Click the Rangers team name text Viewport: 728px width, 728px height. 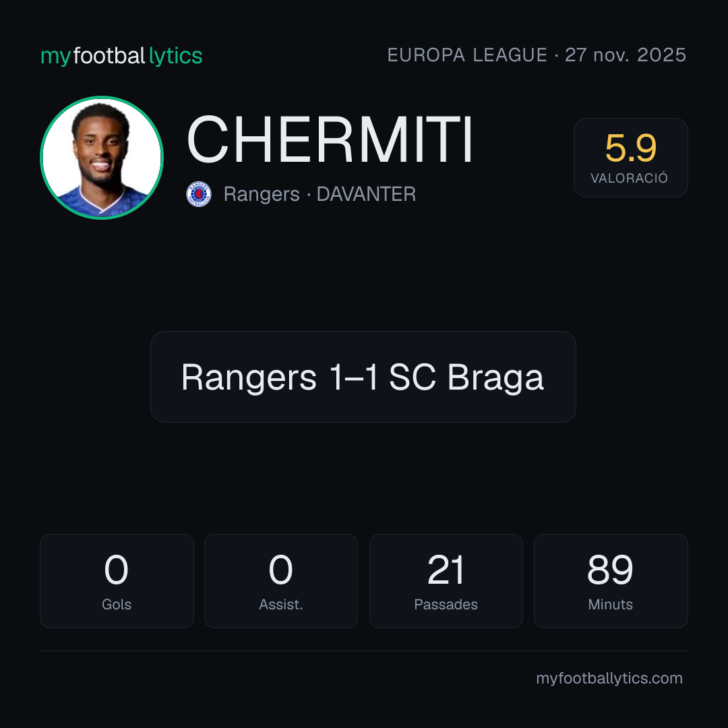262,195
